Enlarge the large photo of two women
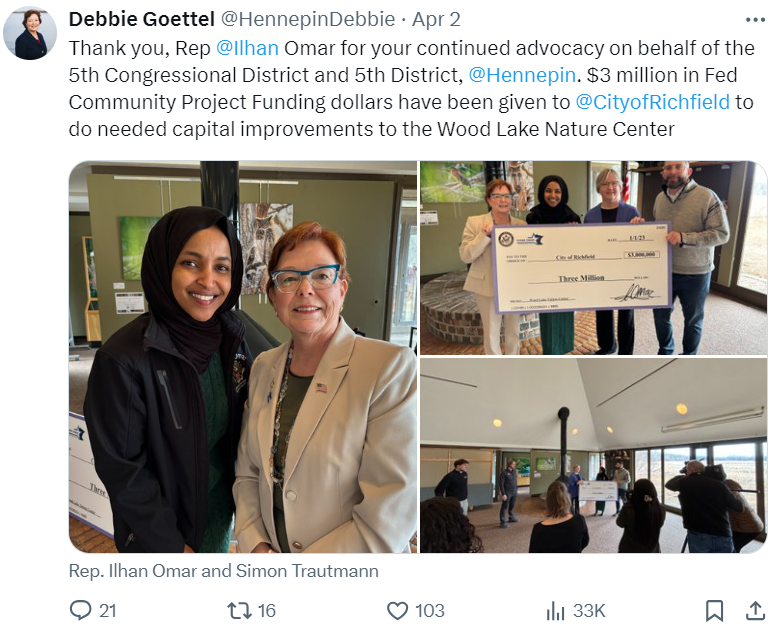This screenshot has width=774, height=633. coord(243,357)
